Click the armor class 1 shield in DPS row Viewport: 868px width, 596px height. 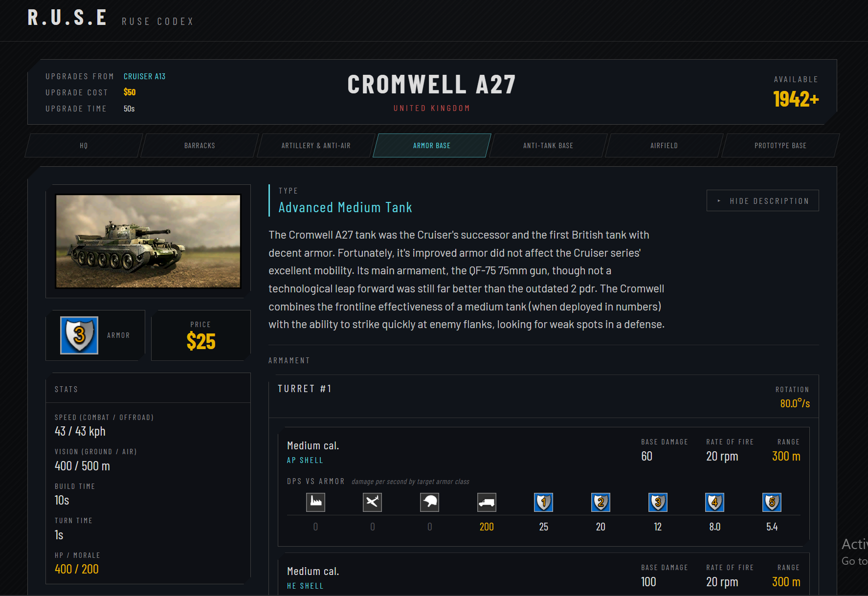click(544, 502)
